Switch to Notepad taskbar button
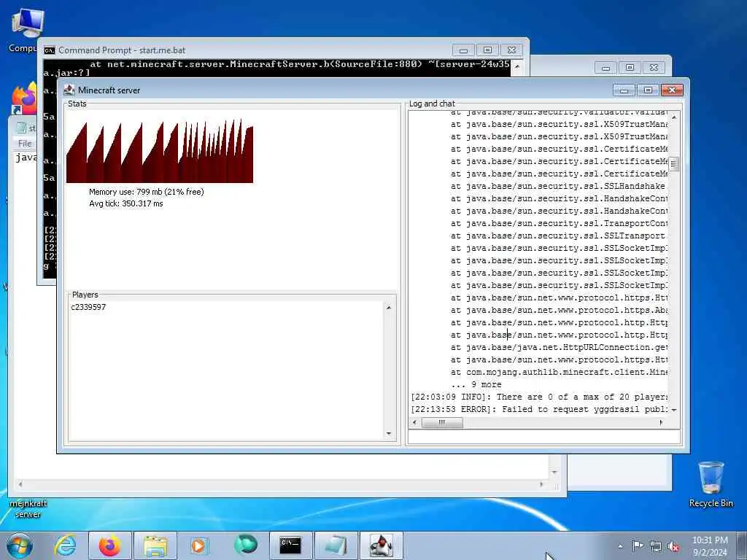Image resolution: width=747 pixels, height=560 pixels. click(336, 545)
